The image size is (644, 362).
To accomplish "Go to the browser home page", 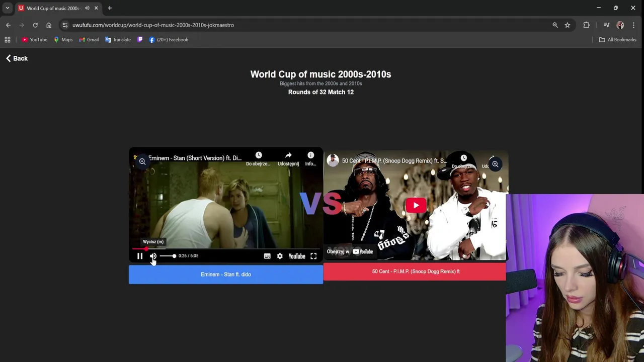I will 49,25.
